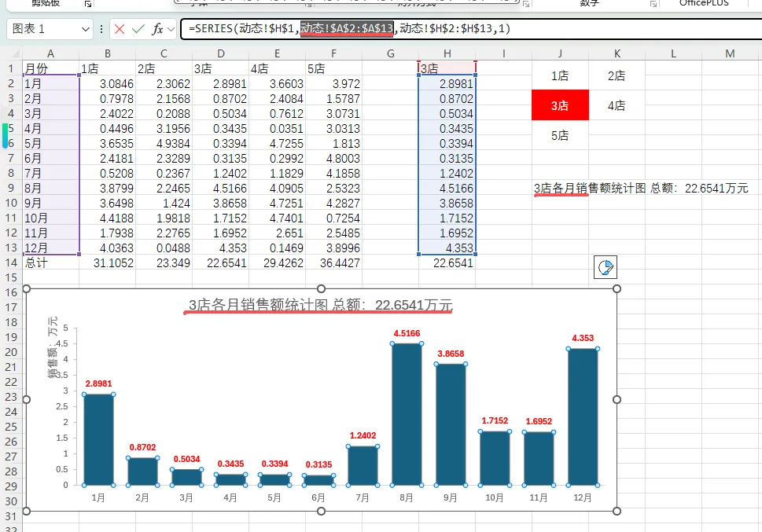The height and width of the screenshot is (532, 762).
Task: Click the 9月 bar in the chart
Action: (451, 424)
